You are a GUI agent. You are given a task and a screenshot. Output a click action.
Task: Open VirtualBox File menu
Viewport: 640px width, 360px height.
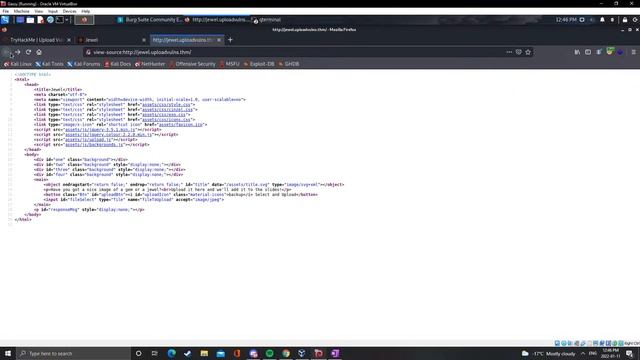[x=6, y=11]
